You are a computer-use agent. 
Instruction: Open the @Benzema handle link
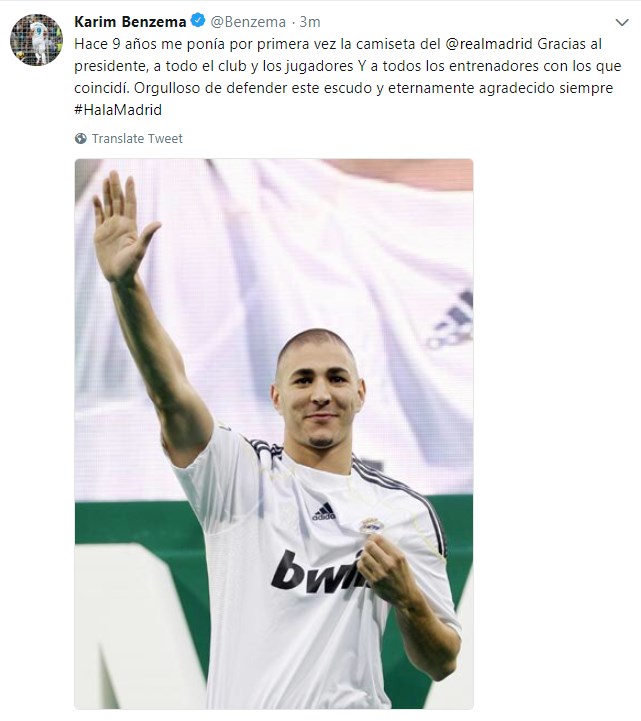[248, 22]
